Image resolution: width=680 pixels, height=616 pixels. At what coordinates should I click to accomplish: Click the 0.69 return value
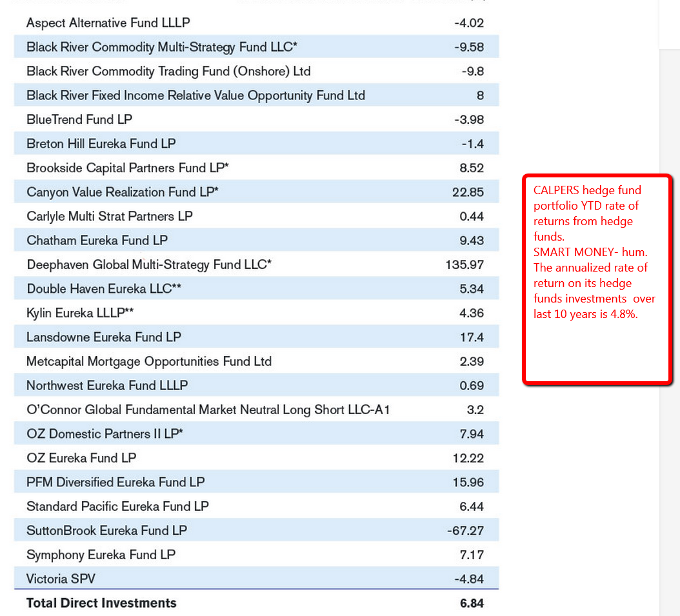[x=472, y=385]
